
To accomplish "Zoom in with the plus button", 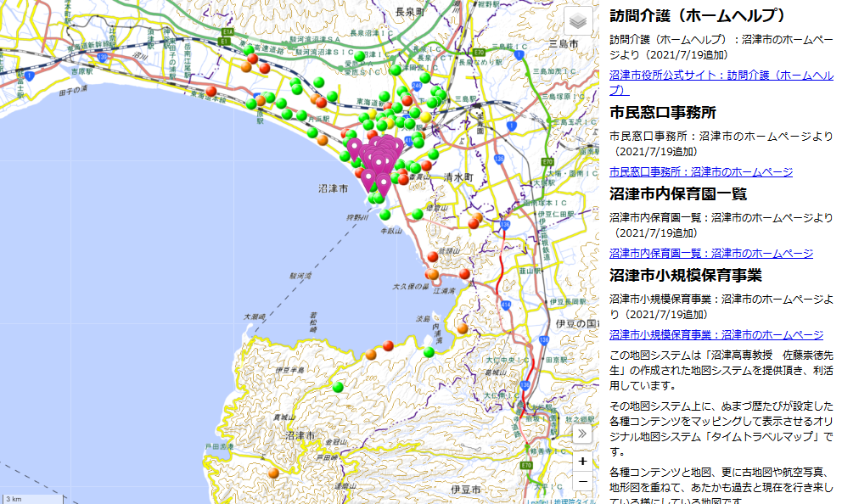I will click(582, 461).
